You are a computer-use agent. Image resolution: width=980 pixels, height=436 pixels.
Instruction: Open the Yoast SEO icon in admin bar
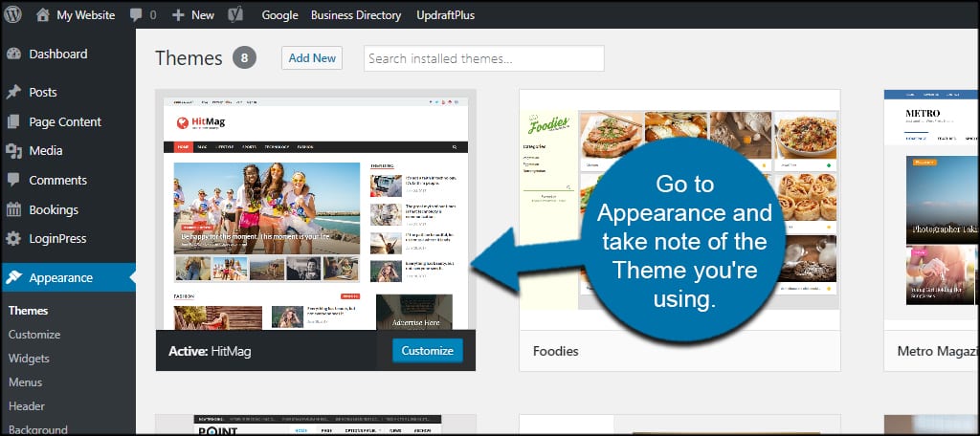235,15
